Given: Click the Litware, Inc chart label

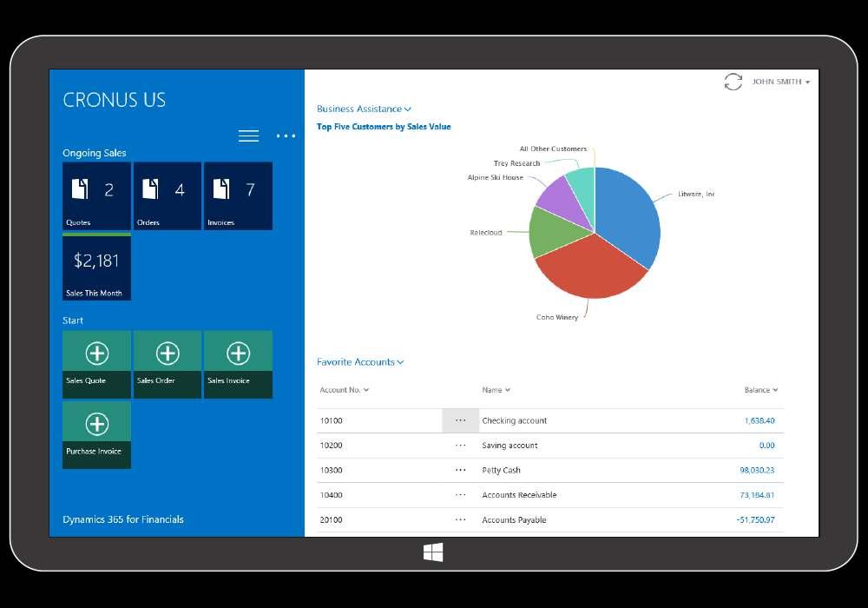Looking at the screenshot, I should [696, 194].
